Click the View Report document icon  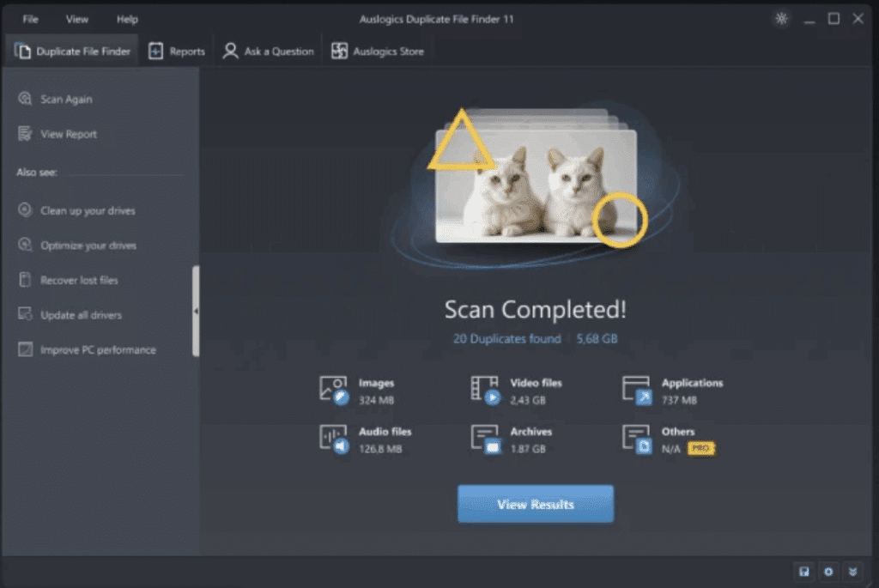tap(25, 133)
